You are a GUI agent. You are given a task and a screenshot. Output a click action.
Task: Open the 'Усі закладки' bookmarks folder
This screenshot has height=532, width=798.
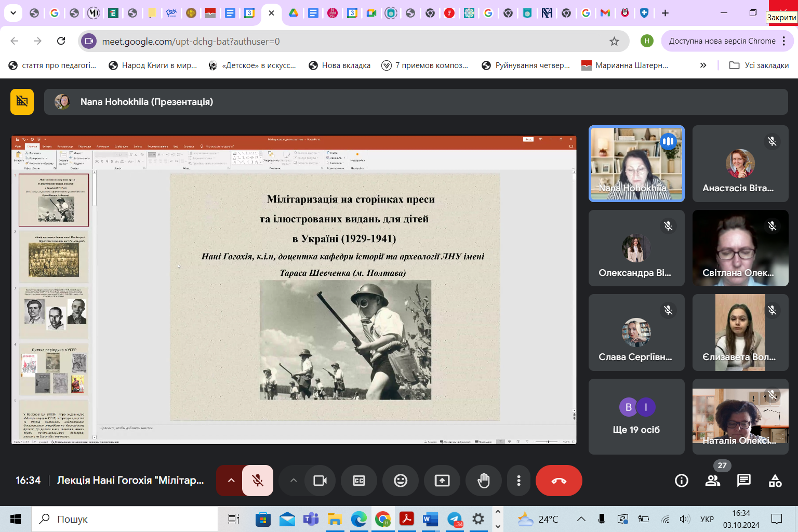click(759, 65)
